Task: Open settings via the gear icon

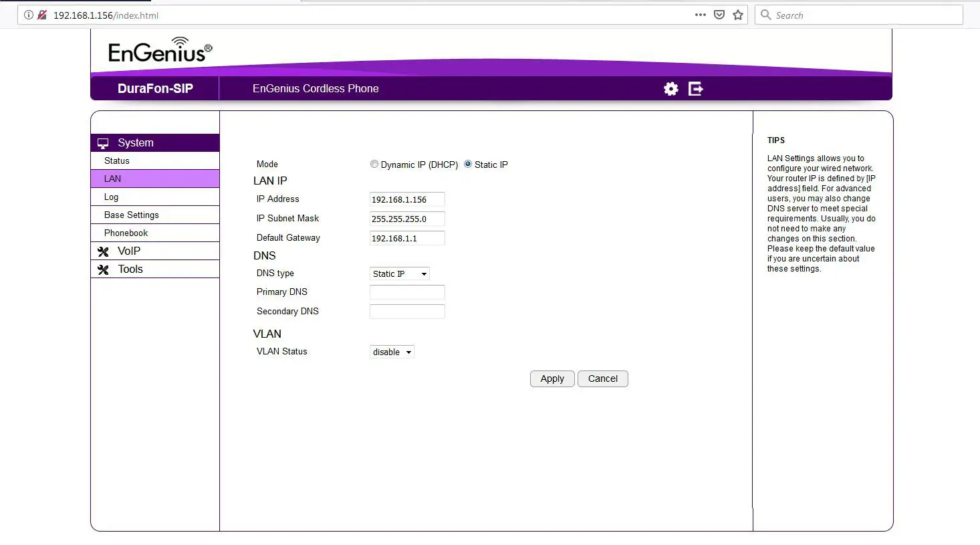Action: 670,88
